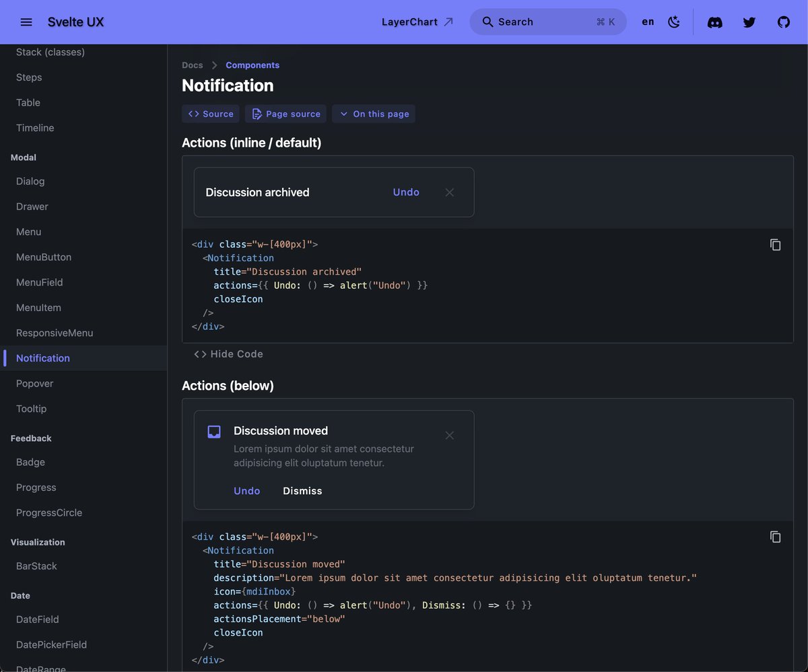Image resolution: width=808 pixels, height=672 pixels.
Task: Navigate to Components via the breadcrumb
Action: [252, 65]
